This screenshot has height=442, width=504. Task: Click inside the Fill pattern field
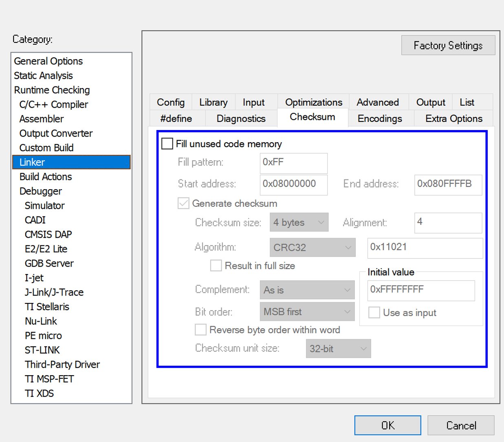tap(293, 163)
